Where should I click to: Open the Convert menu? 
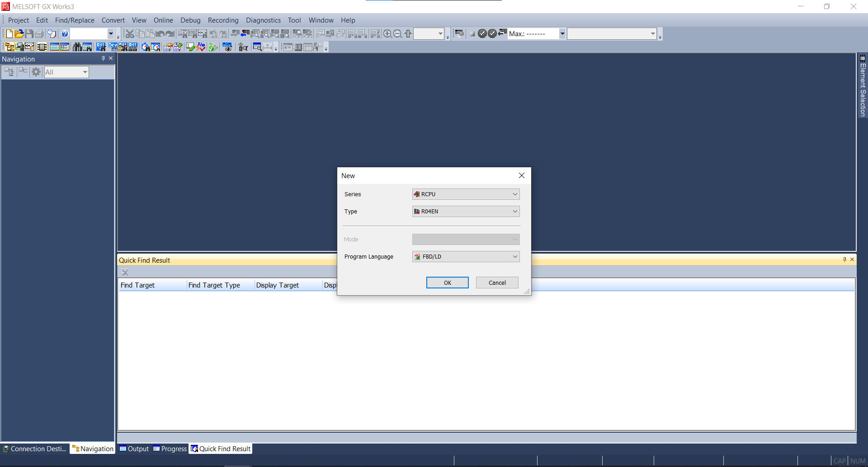(113, 20)
